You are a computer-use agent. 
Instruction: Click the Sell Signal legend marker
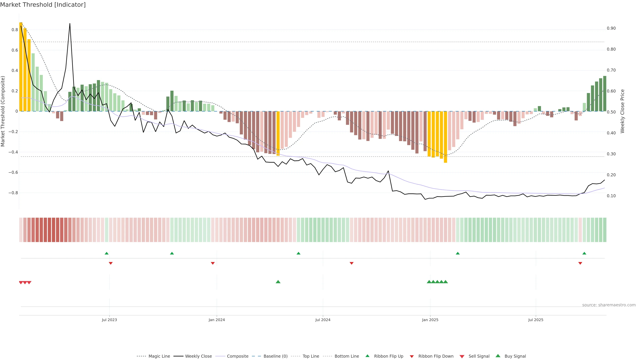tap(462, 356)
